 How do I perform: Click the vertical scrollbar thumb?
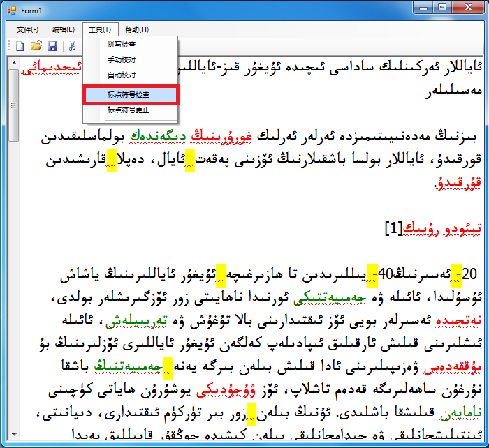(x=14, y=105)
